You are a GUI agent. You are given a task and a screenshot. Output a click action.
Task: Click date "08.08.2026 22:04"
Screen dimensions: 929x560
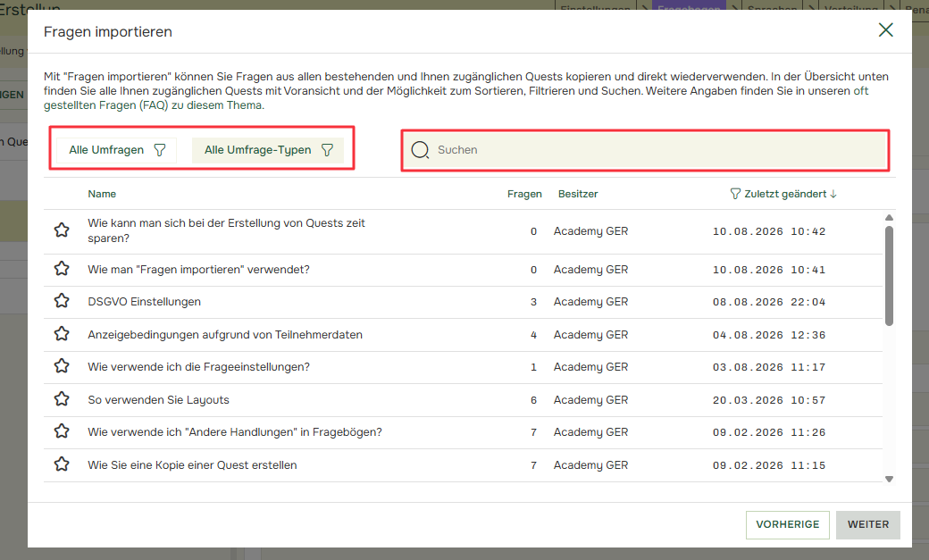[768, 302]
